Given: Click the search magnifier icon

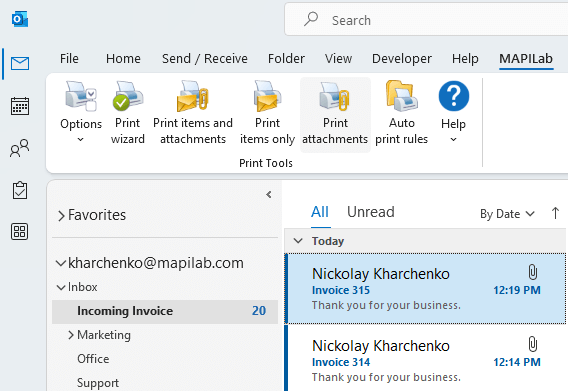Looking at the screenshot, I should [x=311, y=19].
